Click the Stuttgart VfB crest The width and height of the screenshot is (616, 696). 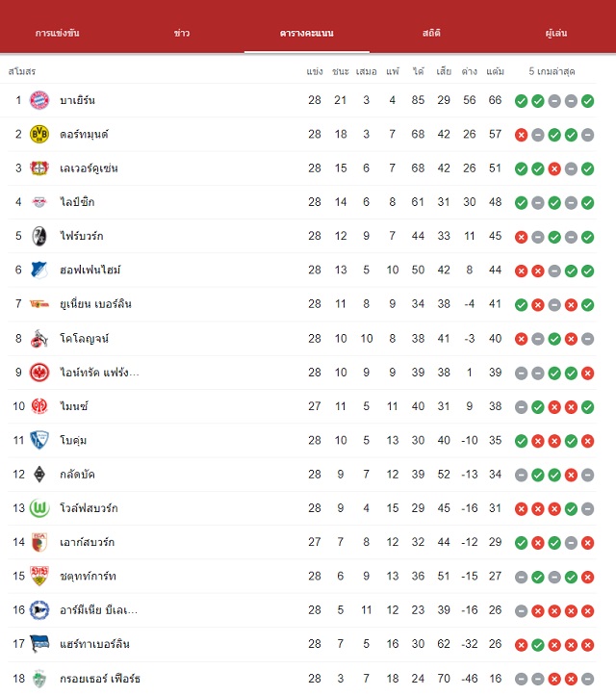pyautogui.click(x=39, y=577)
